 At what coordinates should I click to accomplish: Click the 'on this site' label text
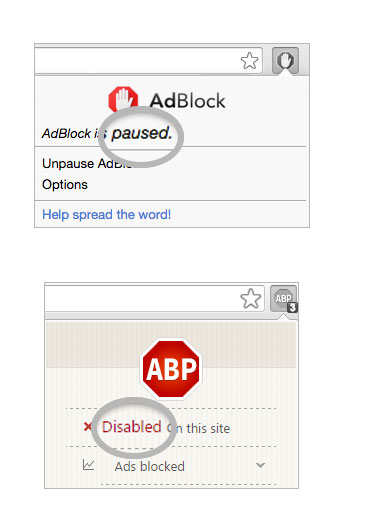click(199, 428)
